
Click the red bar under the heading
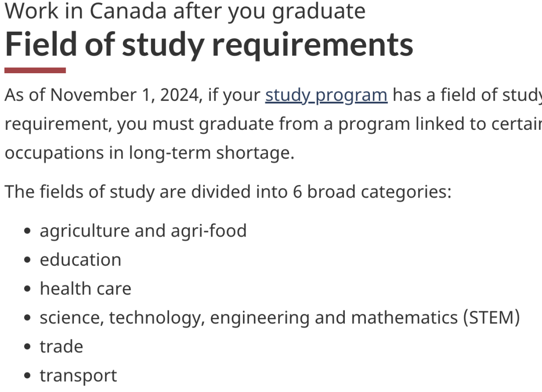click(x=35, y=71)
